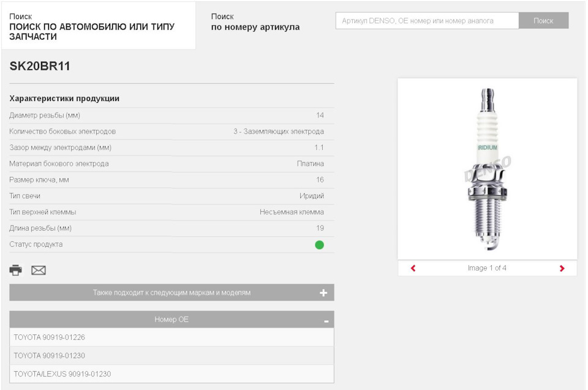Click the Статус продукта label
Screen dimensions: 588x390
[36, 244]
